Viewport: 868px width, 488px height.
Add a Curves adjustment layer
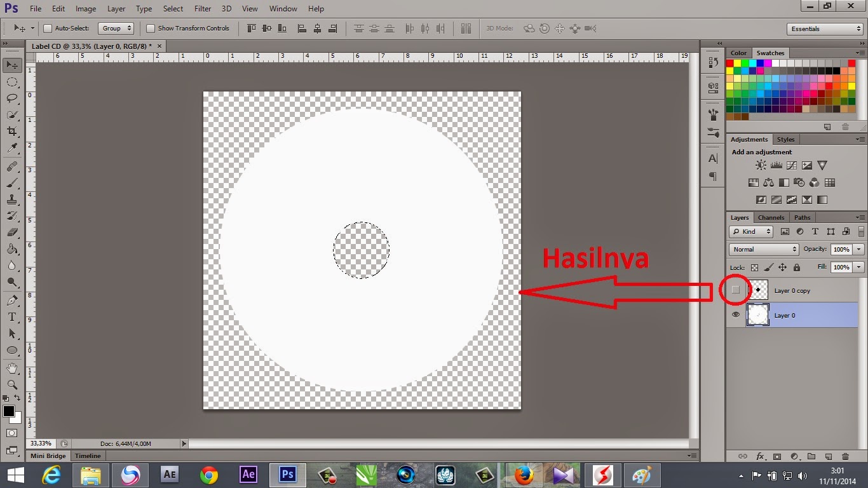(791, 165)
